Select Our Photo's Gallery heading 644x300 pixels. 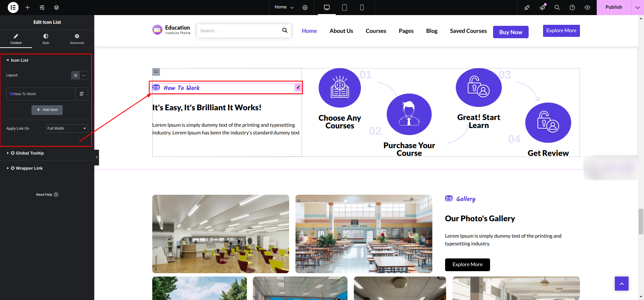tap(480, 219)
